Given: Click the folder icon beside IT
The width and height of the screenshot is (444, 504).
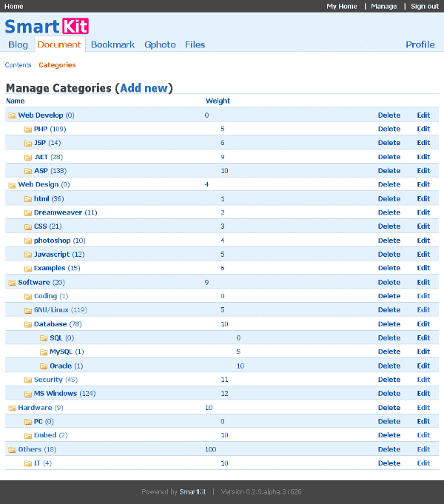Looking at the screenshot, I should 28,463.
